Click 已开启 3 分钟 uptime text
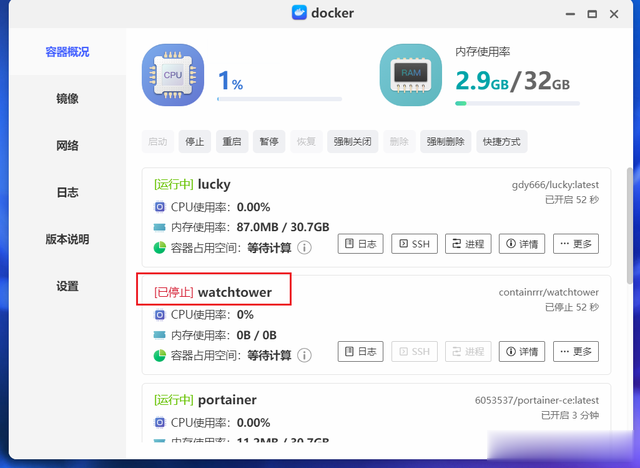Image resolution: width=640 pixels, height=468 pixels. tap(570, 415)
